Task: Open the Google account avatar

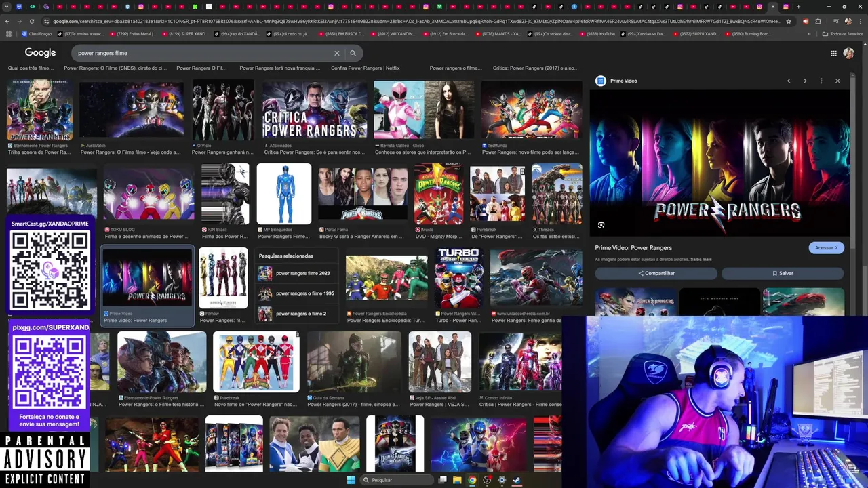Action: click(848, 53)
